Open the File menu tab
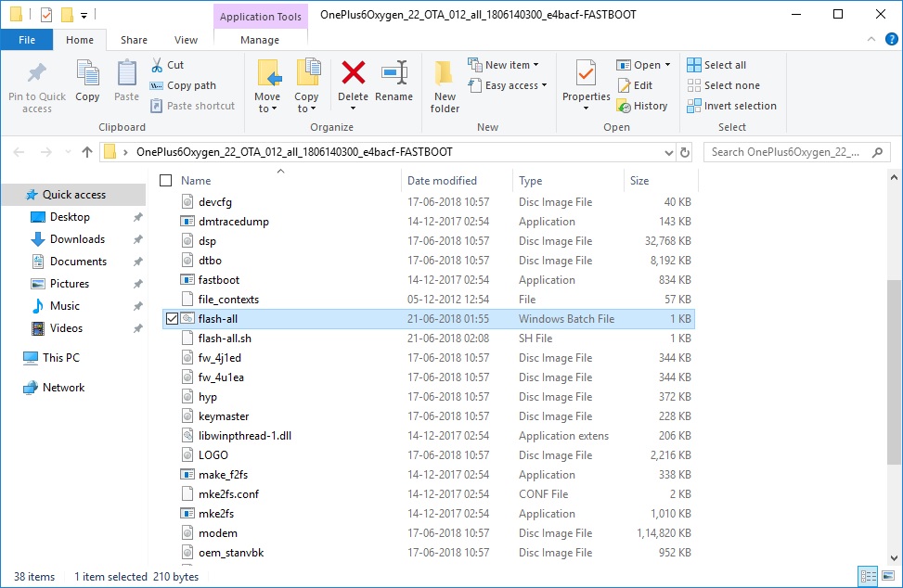 27,40
